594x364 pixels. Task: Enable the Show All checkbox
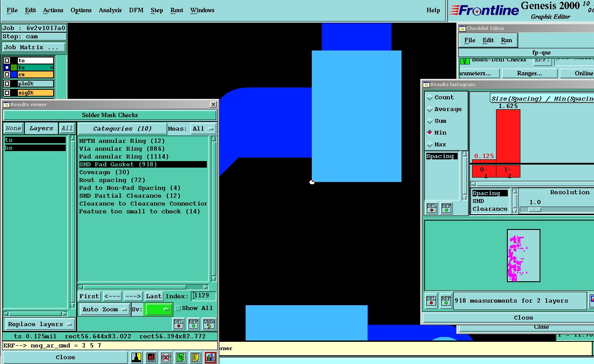(x=178, y=308)
